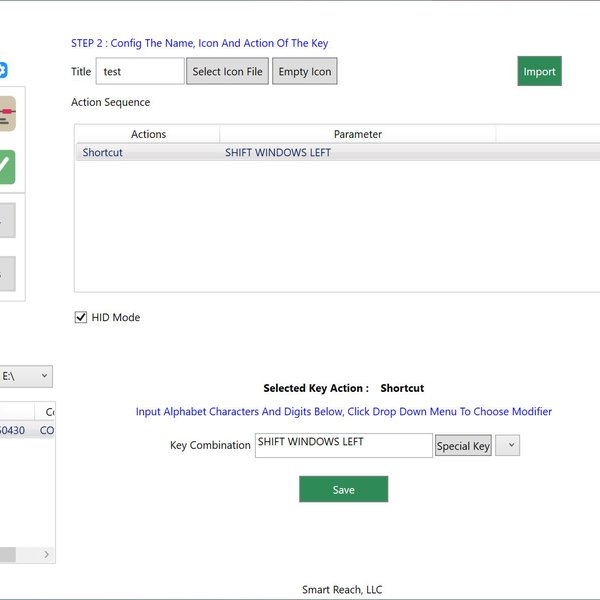This screenshot has height=600, width=600.
Task: Click the blue gear settings icon
Action: tap(3, 70)
